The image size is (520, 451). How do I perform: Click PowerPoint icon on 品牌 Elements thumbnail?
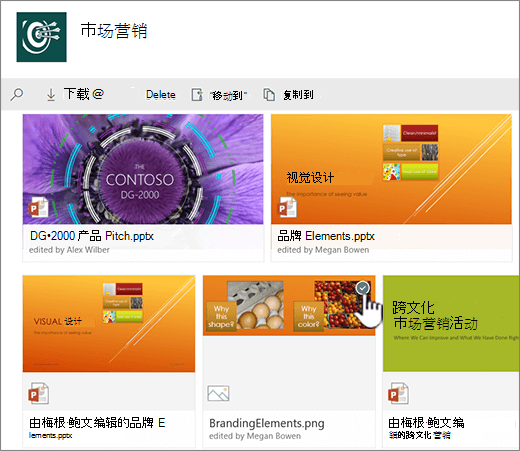(x=287, y=207)
